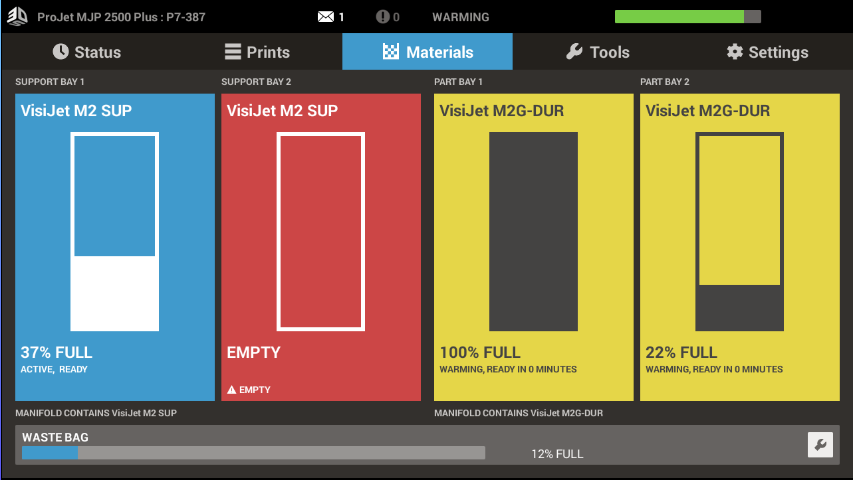Open the messages envelope icon

pos(326,17)
